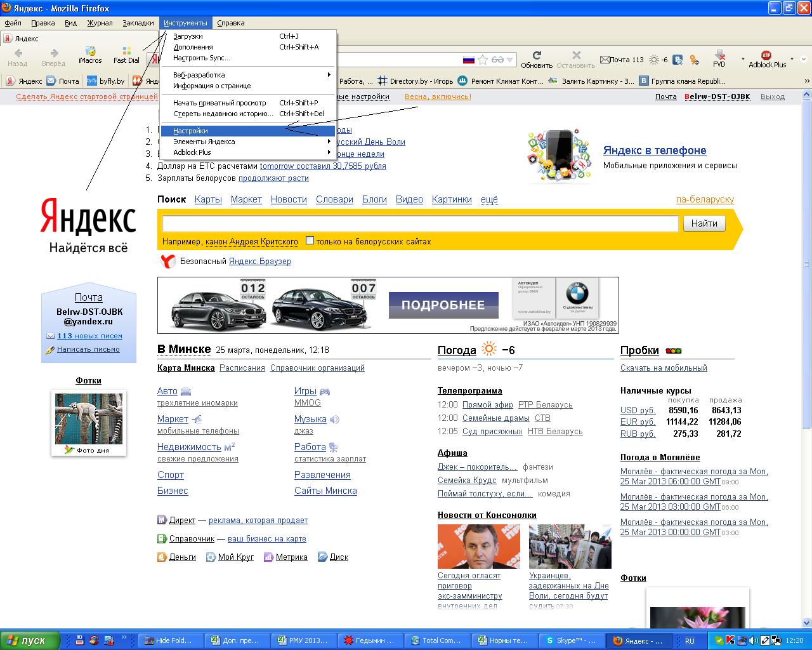Open Группа клана Republi... bookmark
Screen dimensions: 812x650
click(x=683, y=81)
